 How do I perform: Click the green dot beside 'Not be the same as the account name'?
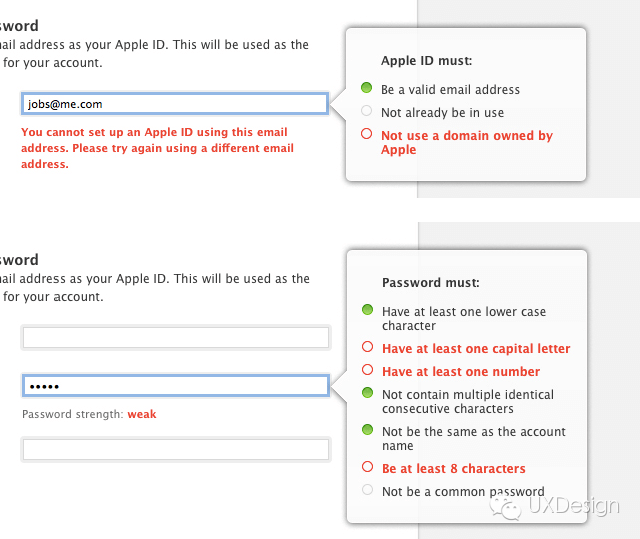367,430
